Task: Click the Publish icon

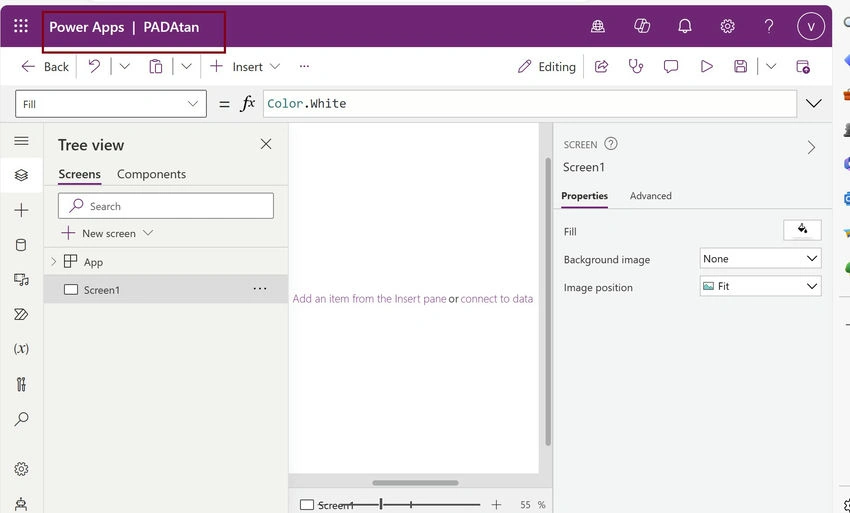Action: point(803,66)
